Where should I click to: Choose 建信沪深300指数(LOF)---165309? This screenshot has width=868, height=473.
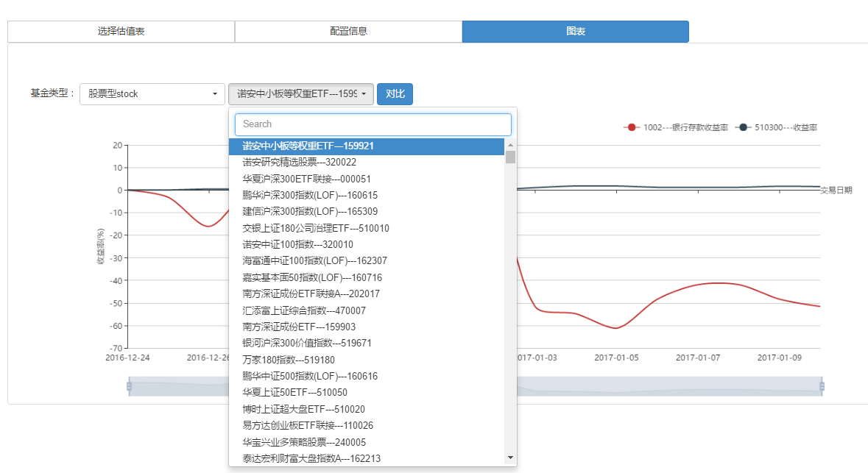367,212
